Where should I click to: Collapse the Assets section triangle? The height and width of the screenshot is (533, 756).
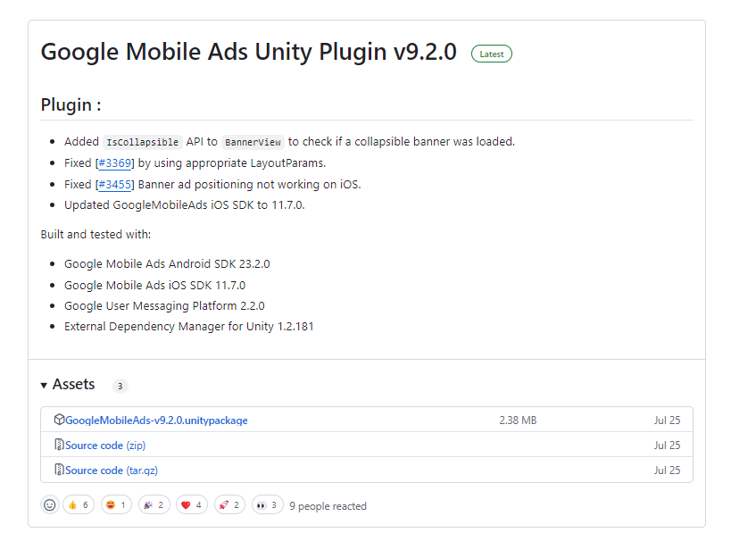point(44,385)
